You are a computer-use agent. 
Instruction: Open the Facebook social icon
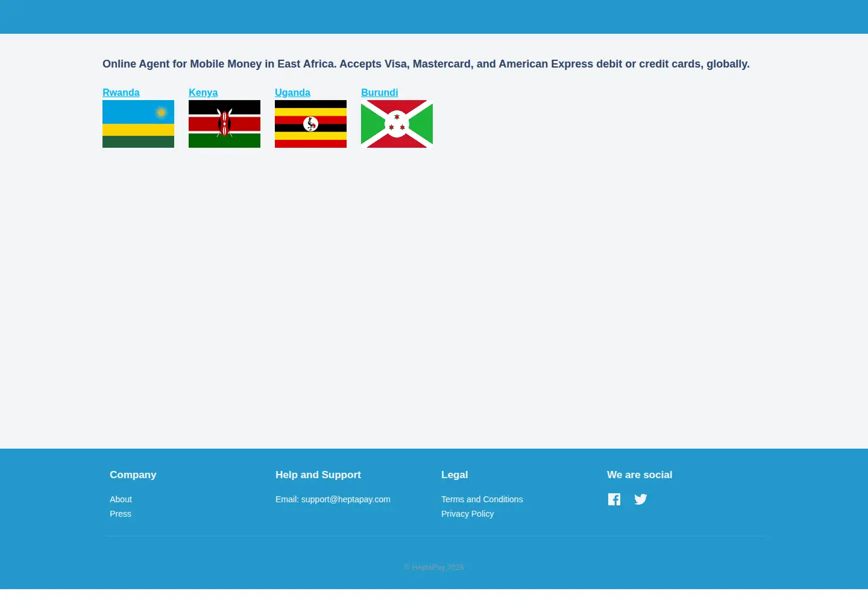[x=614, y=499]
